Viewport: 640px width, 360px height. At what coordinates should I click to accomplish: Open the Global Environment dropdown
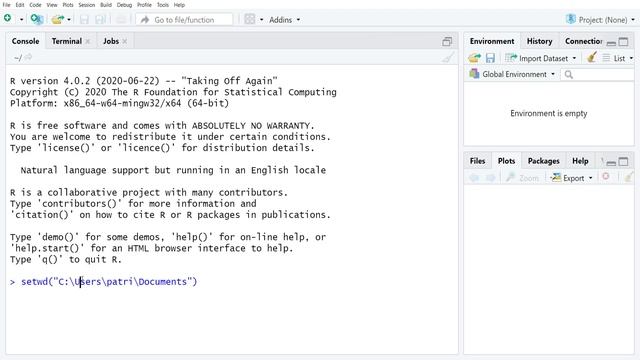(512, 74)
